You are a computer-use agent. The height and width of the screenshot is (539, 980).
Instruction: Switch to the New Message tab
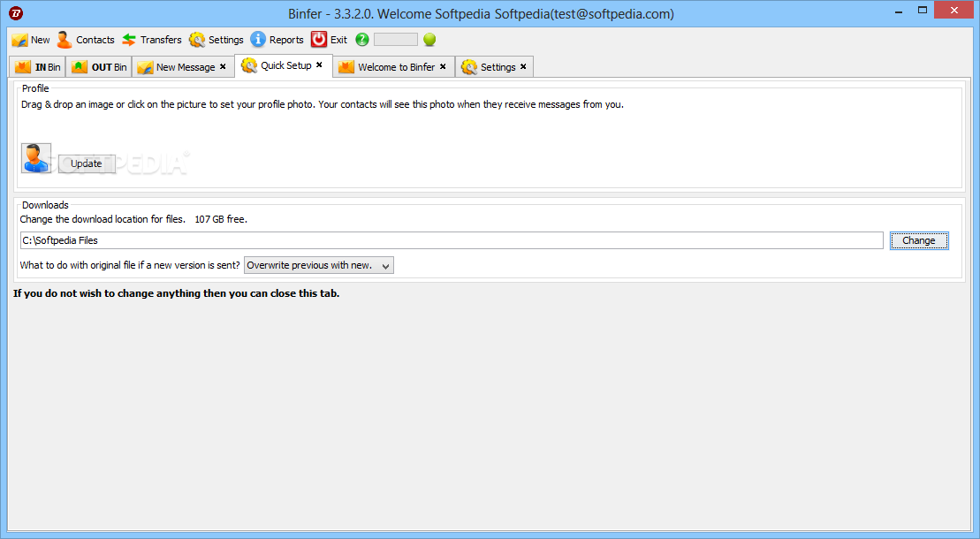[x=183, y=67]
